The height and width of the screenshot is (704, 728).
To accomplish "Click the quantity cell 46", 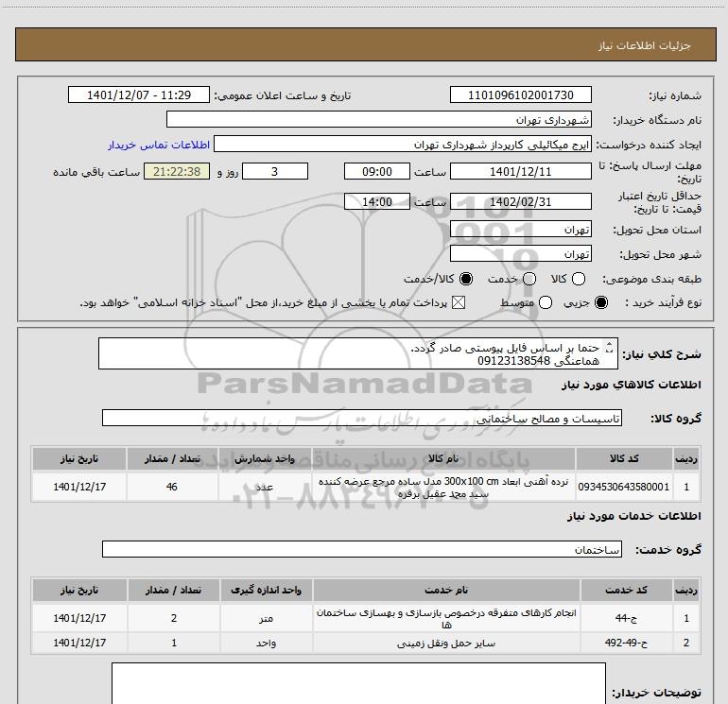I will [172, 487].
